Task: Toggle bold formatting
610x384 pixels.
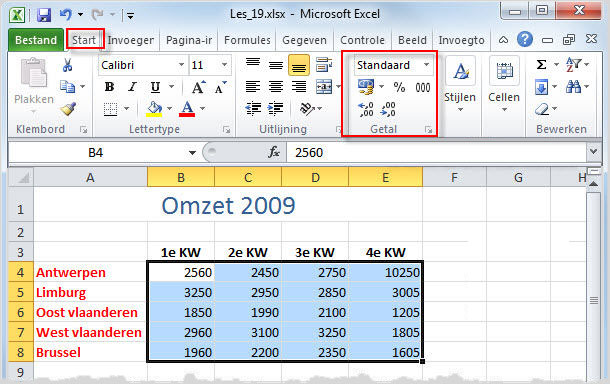Action: tap(110, 87)
